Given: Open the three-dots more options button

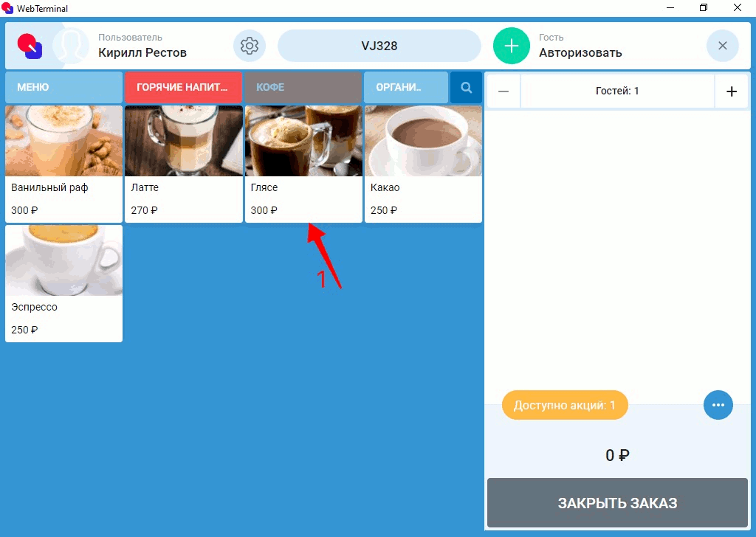Looking at the screenshot, I should point(718,405).
